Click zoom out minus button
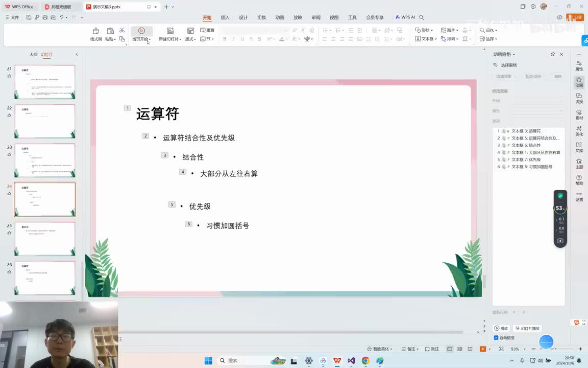The image size is (588, 368). pos(533,349)
